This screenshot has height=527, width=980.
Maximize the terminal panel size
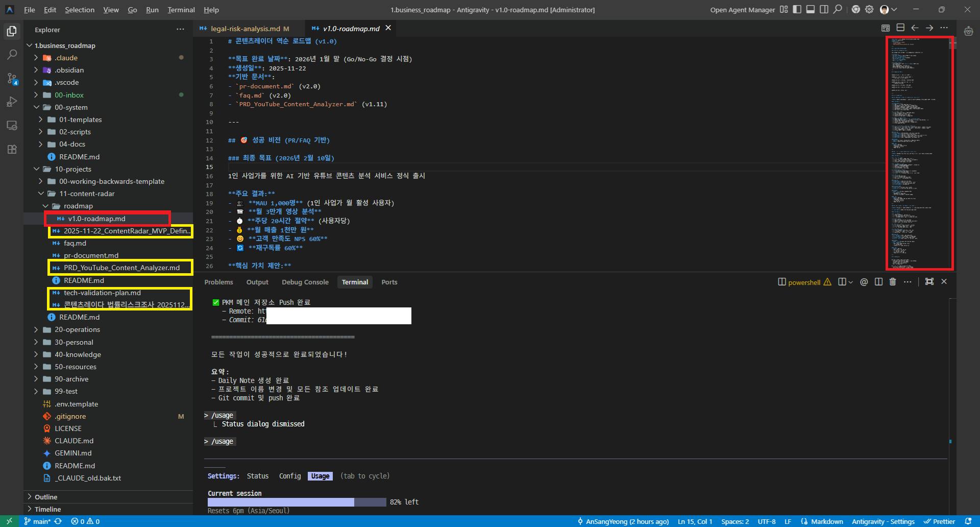[x=929, y=282]
